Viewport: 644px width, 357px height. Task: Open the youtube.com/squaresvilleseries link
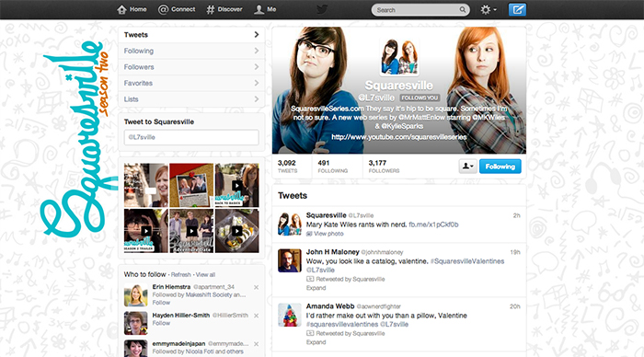click(x=398, y=137)
